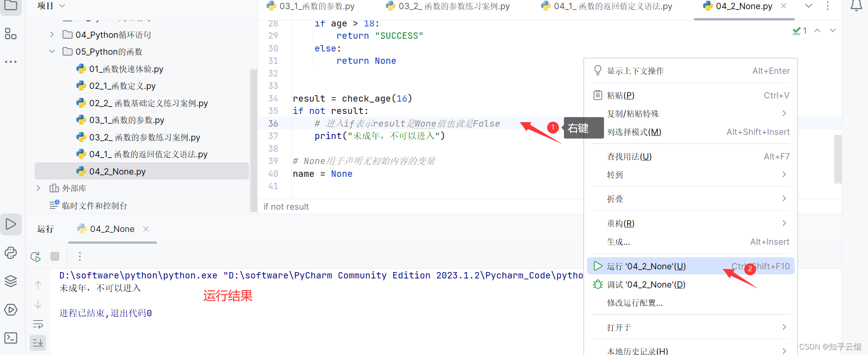
Task: Go to previous highlighted problem arrow
Action: pos(817,31)
